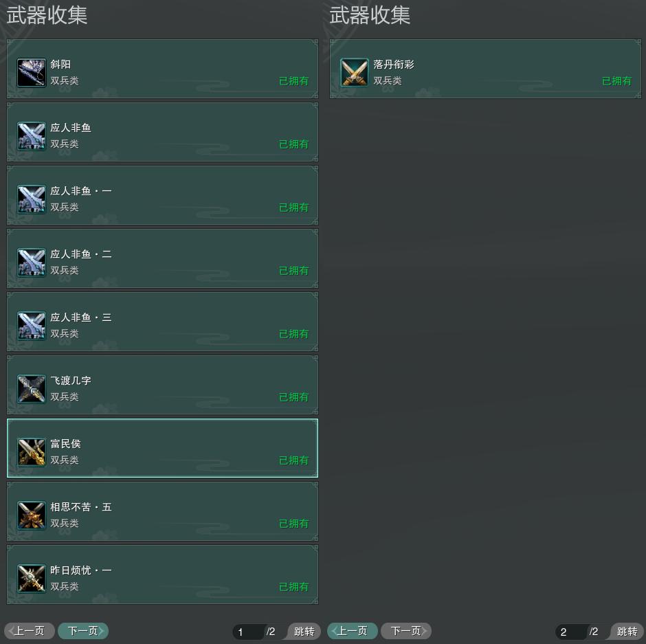Focus the page number field showing 2
Screen dimensions: 646x644
[x=571, y=632]
